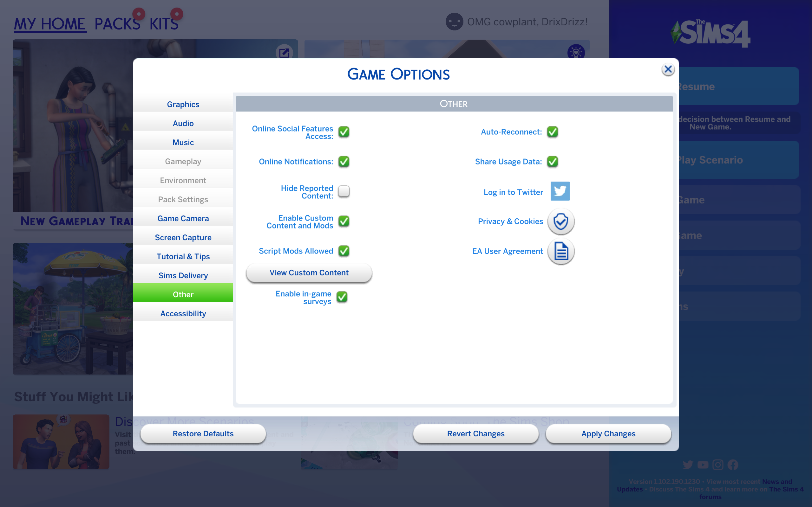This screenshot has width=812, height=507.
Task: Open the Instagram icon in footer
Action: tap(718, 465)
